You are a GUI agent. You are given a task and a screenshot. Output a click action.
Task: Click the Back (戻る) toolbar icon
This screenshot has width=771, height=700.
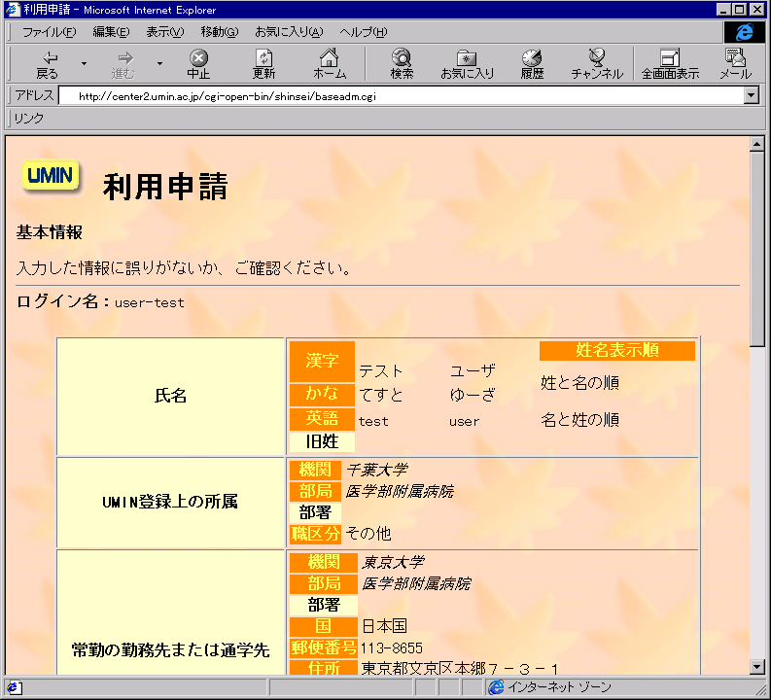[47, 64]
